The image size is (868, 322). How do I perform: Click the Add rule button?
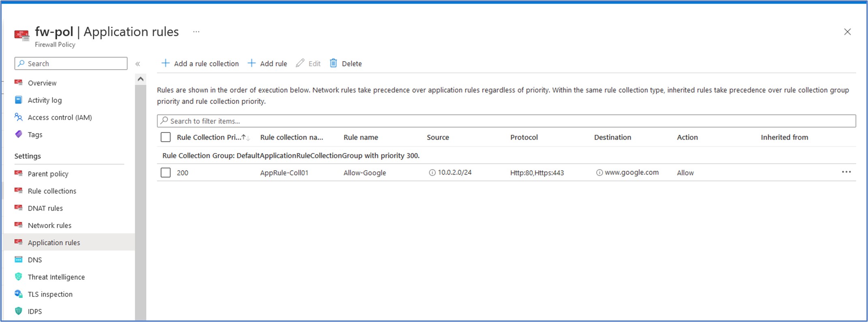[x=268, y=64]
